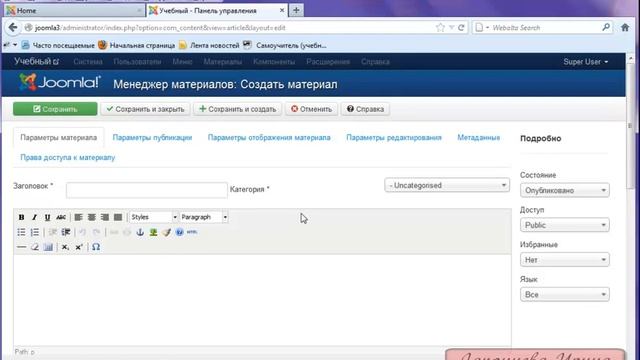Open a new browser tab with plus button
This screenshot has height=360, width=640.
click(296, 11)
